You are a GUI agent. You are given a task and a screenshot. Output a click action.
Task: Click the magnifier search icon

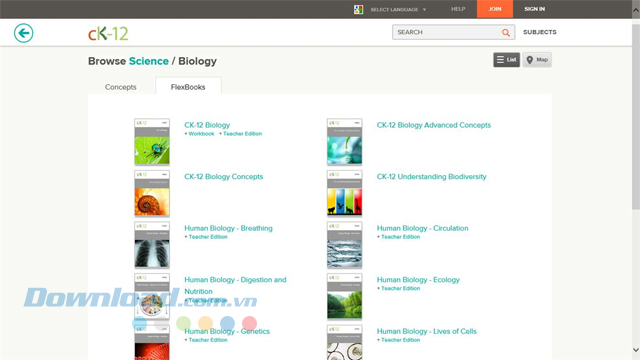[506, 33]
